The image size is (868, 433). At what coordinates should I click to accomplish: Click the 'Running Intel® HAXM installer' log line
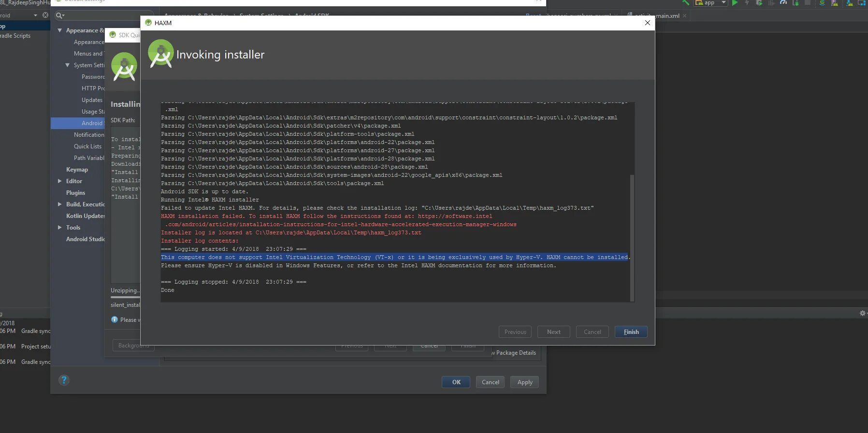pyautogui.click(x=210, y=200)
